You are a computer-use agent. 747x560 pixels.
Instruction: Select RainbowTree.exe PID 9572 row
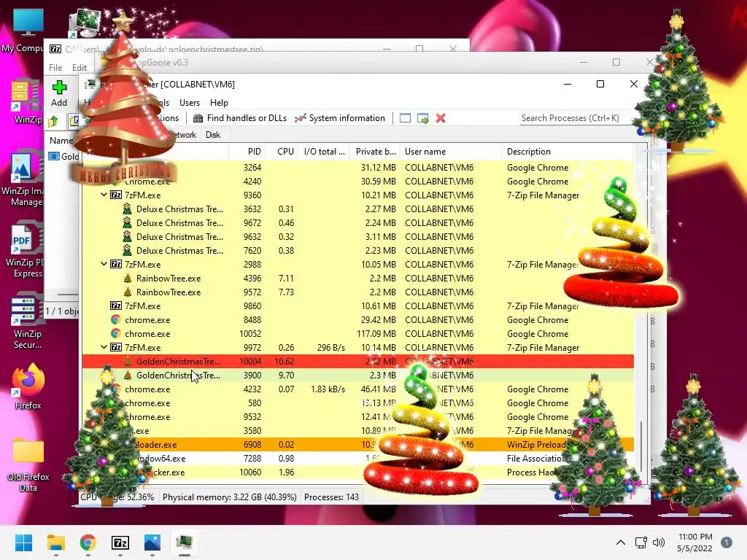pyautogui.click(x=357, y=292)
